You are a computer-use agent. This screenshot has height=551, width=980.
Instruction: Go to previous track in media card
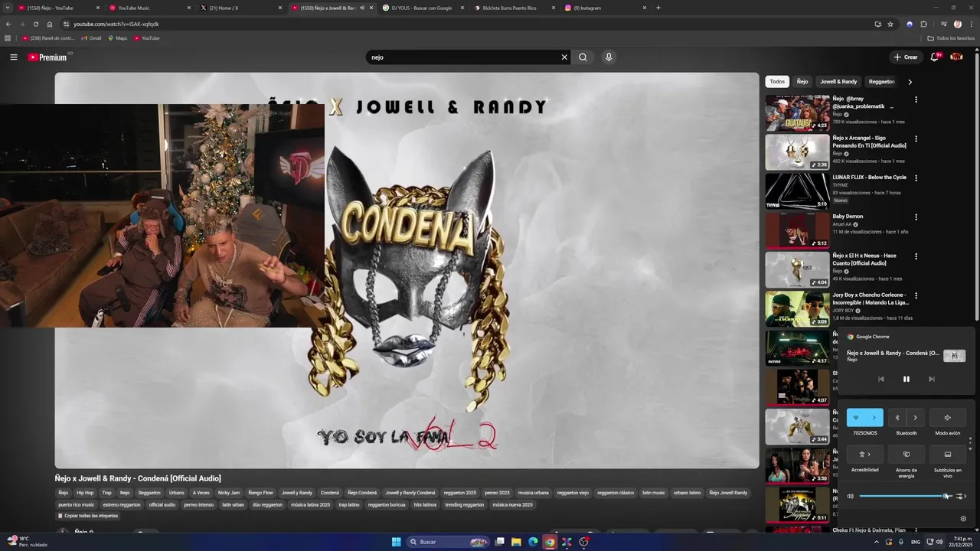(881, 379)
